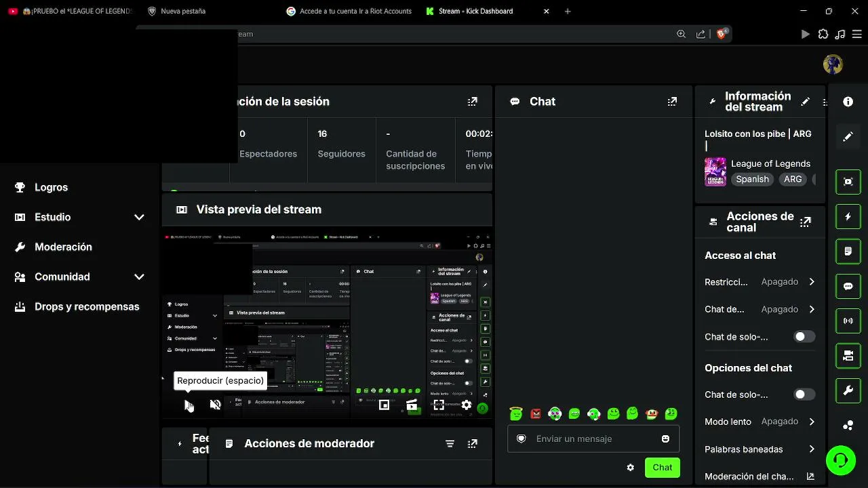Open the filter icon in Acciones de moderador

point(450,444)
